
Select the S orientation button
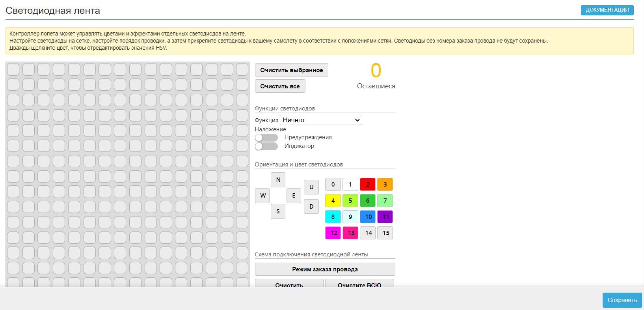click(278, 211)
